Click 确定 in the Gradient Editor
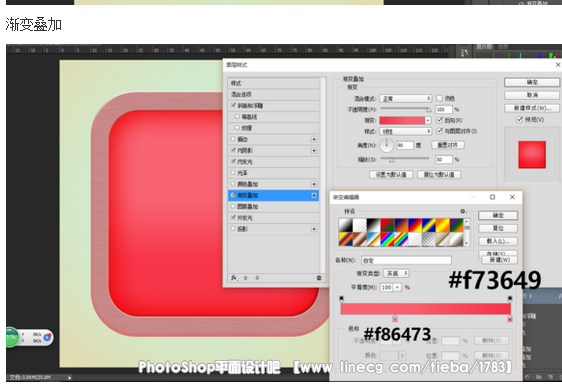The height and width of the screenshot is (384, 562). pos(498,215)
